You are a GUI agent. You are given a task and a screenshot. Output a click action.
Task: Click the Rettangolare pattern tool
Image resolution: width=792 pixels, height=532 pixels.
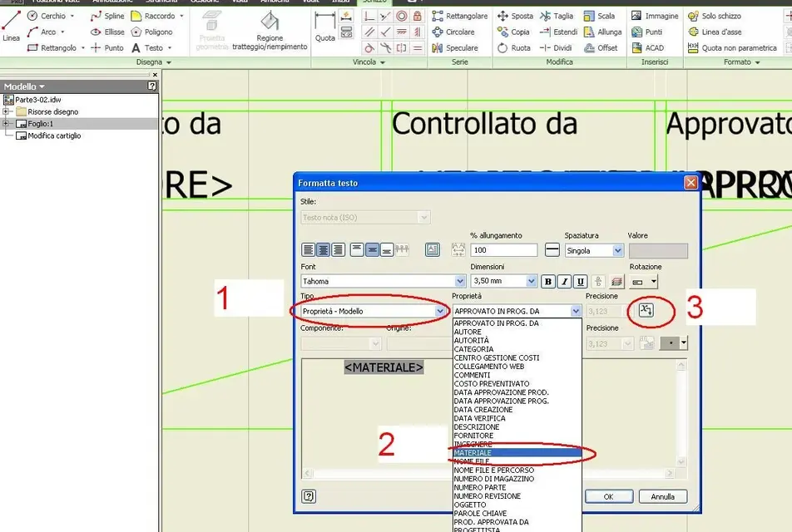[459, 16]
